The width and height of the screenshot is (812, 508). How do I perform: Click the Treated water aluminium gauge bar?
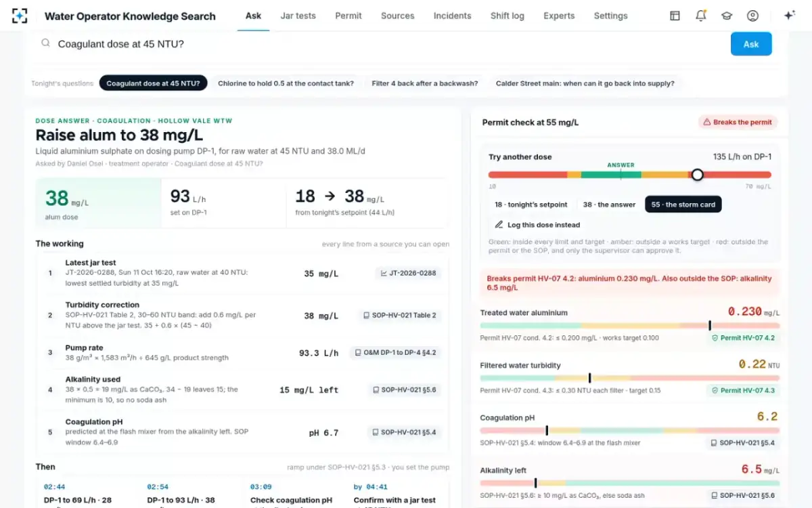pos(629,326)
